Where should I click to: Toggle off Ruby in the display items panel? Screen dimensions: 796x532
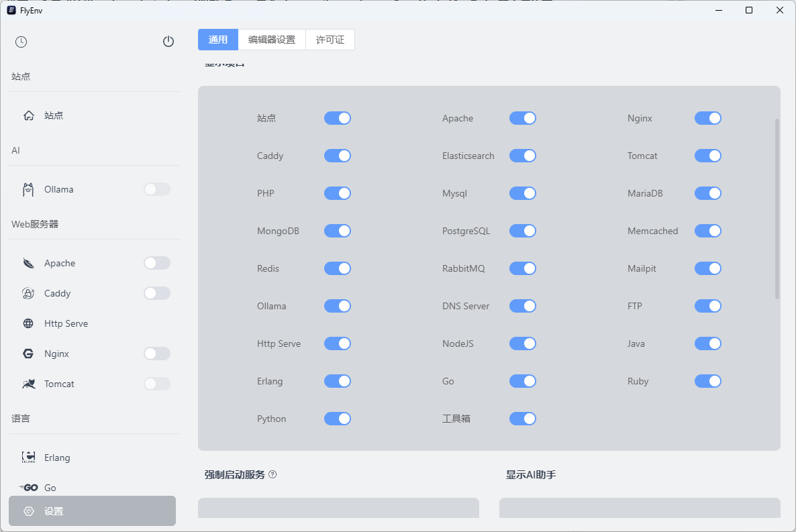[x=708, y=381]
